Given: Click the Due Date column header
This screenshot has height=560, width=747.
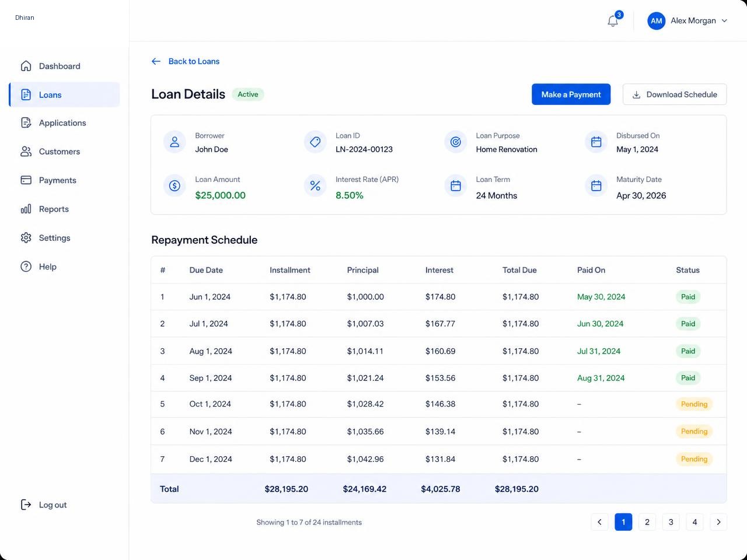Looking at the screenshot, I should 206,270.
